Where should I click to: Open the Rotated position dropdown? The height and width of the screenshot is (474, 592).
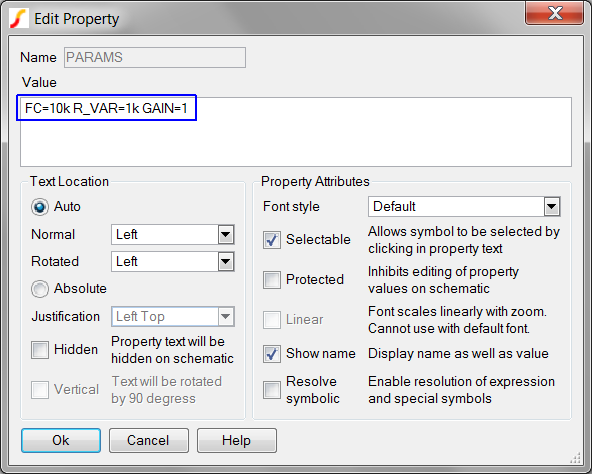(x=173, y=261)
